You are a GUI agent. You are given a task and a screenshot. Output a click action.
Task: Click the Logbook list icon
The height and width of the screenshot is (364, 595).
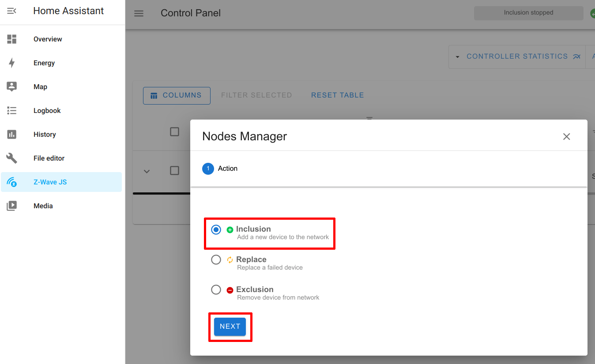[x=12, y=110]
